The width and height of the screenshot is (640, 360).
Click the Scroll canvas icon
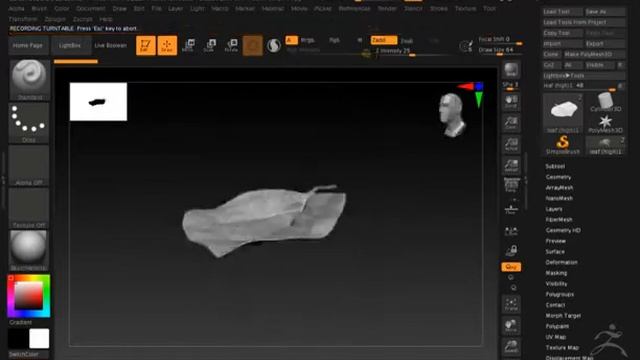click(511, 102)
